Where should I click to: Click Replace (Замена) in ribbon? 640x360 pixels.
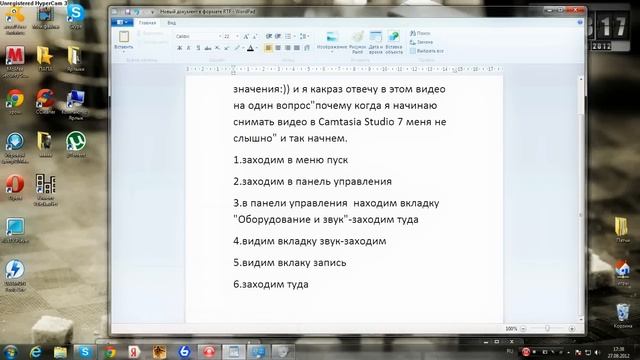pos(422,42)
